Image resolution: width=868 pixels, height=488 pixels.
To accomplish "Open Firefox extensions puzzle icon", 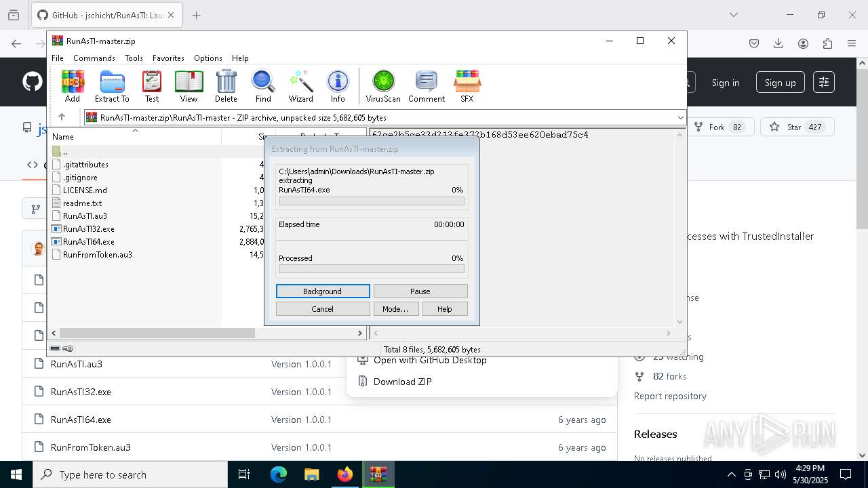I will tap(827, 43).
